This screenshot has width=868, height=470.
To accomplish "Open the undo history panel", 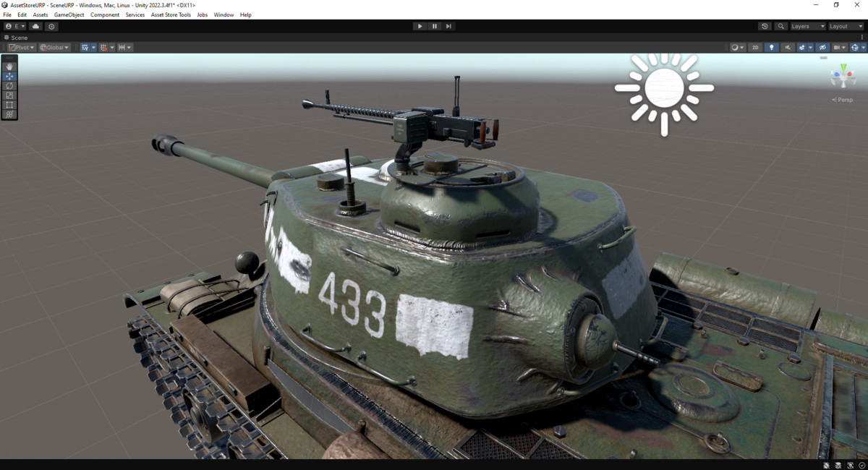I will click(765, 26).
